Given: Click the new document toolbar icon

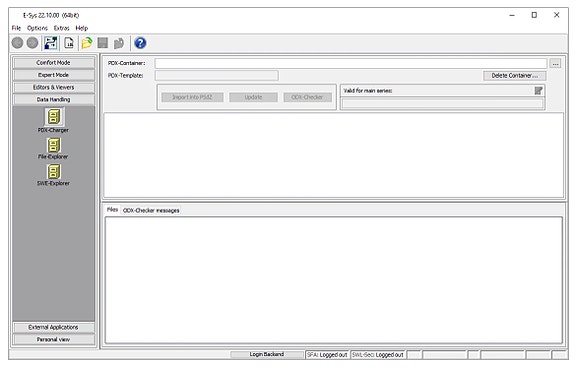Looking at the screenshot, I should 69,43.
